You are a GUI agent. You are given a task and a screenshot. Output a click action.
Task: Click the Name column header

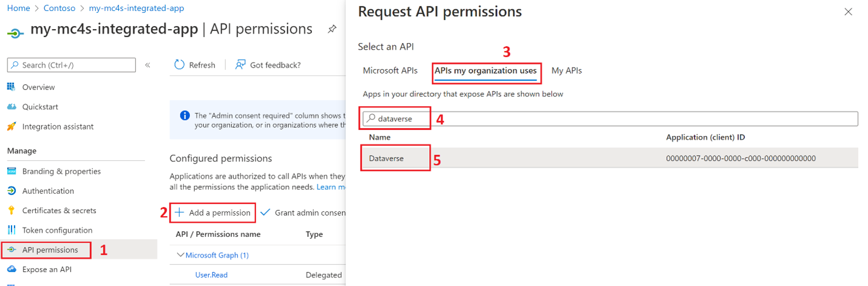coord(380,137)
